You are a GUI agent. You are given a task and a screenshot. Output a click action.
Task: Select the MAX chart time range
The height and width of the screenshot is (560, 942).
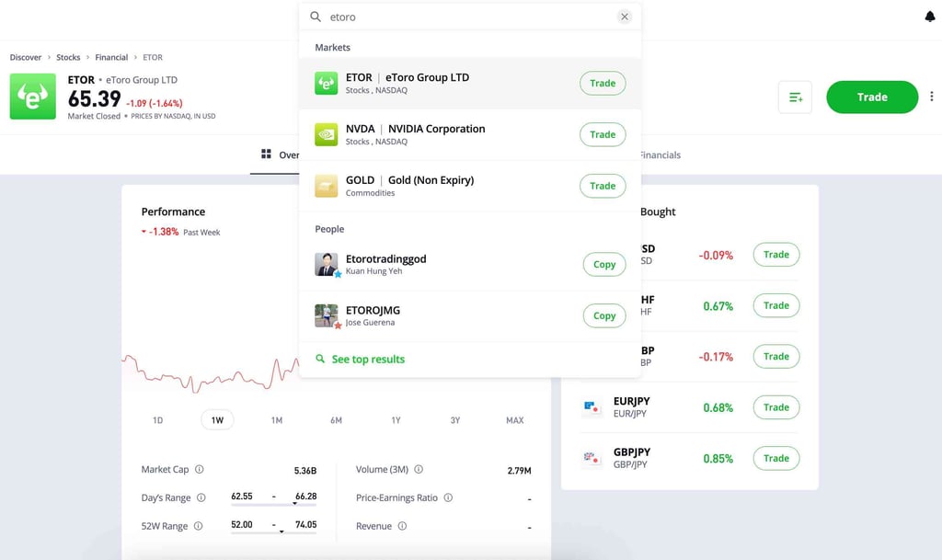[514, 419]
